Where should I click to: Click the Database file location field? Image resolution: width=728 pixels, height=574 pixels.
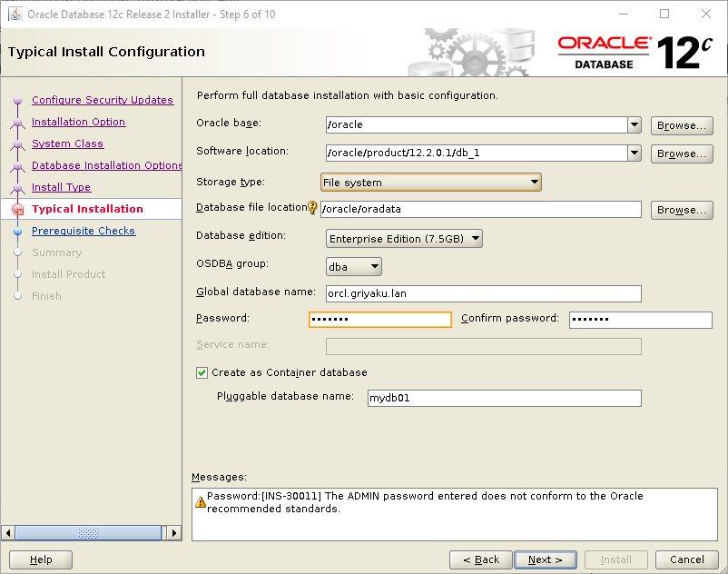point(481,209)
